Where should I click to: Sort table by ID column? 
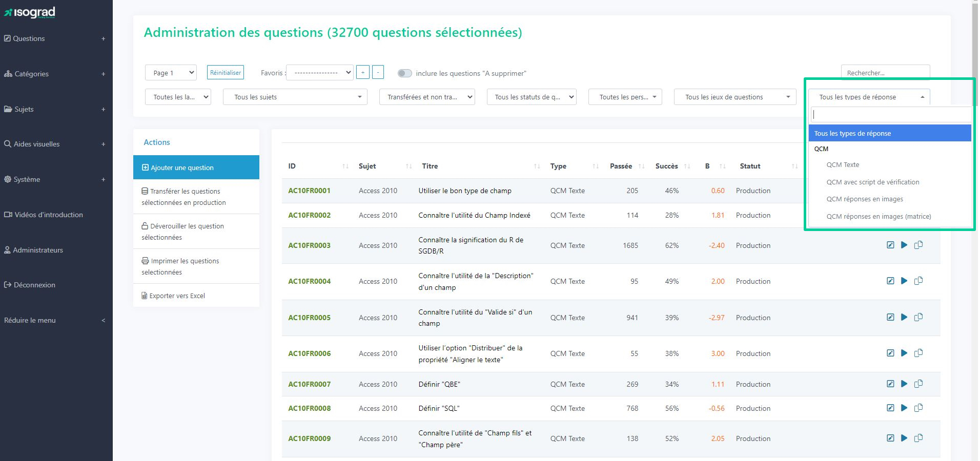click(318, 166)
